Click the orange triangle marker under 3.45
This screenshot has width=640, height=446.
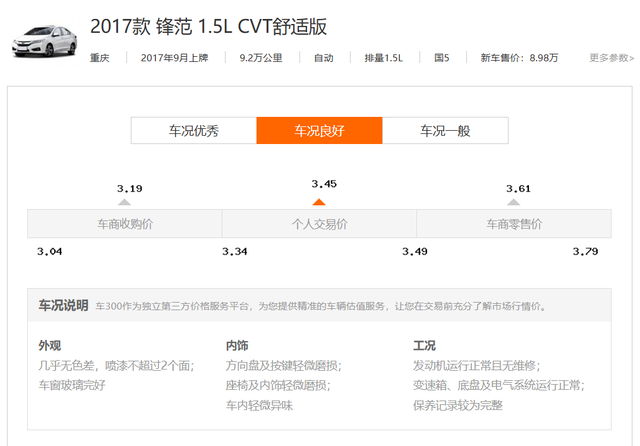pyautogui.click(x=319, y=202)
